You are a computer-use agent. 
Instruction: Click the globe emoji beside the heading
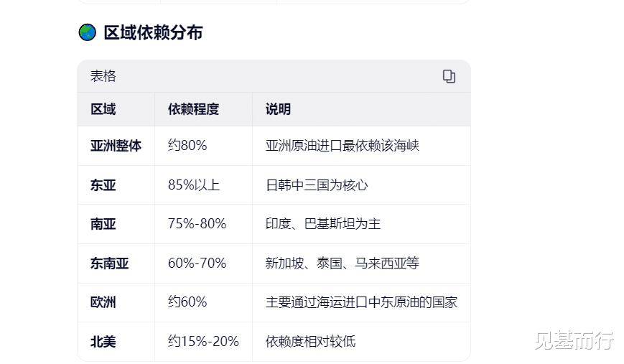[87, 32]
